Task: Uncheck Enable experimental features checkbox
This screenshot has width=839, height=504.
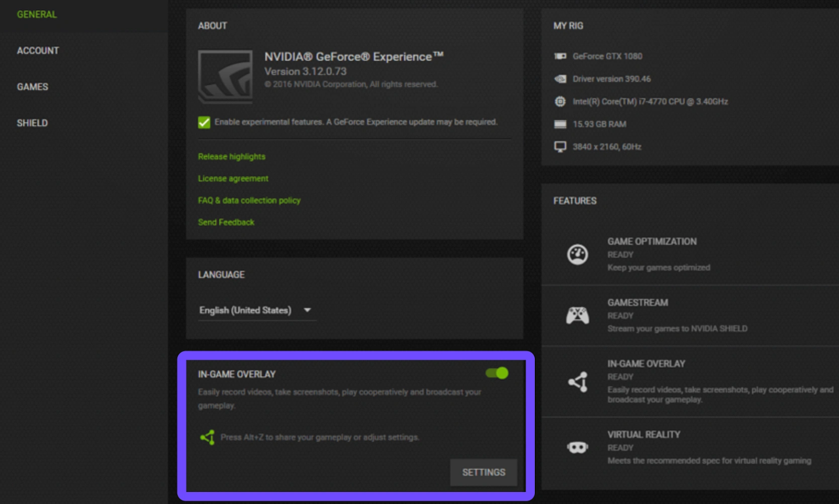Action: coord(204,122)
